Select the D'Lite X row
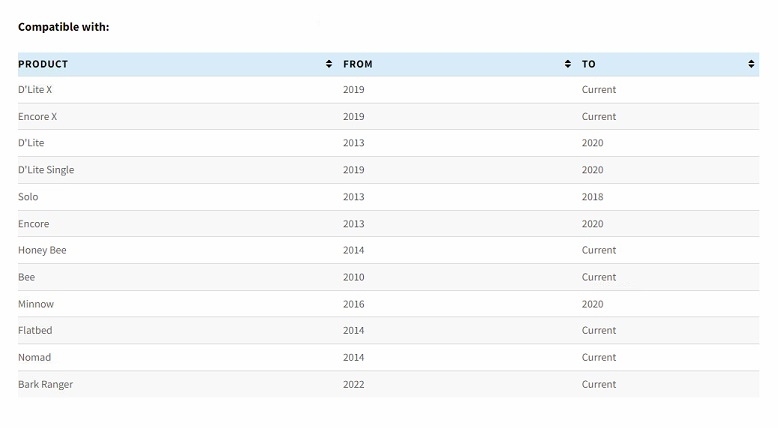 click(x=389, y=90)
